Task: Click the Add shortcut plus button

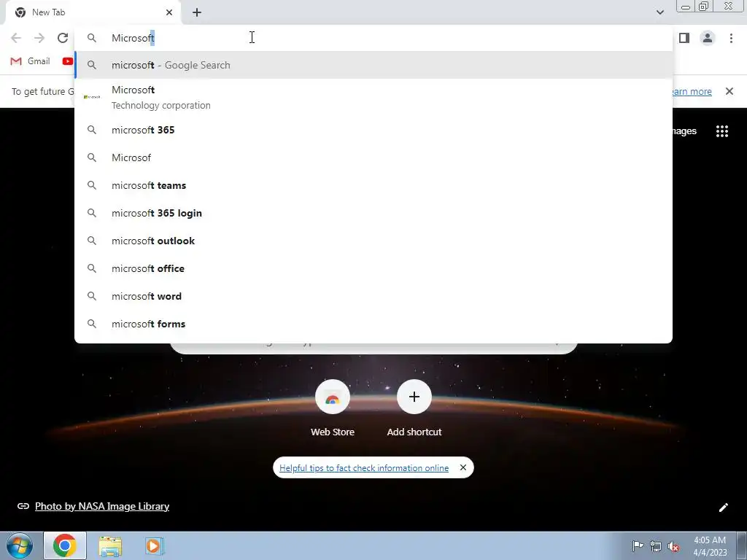Action: (x=414, y=397)
